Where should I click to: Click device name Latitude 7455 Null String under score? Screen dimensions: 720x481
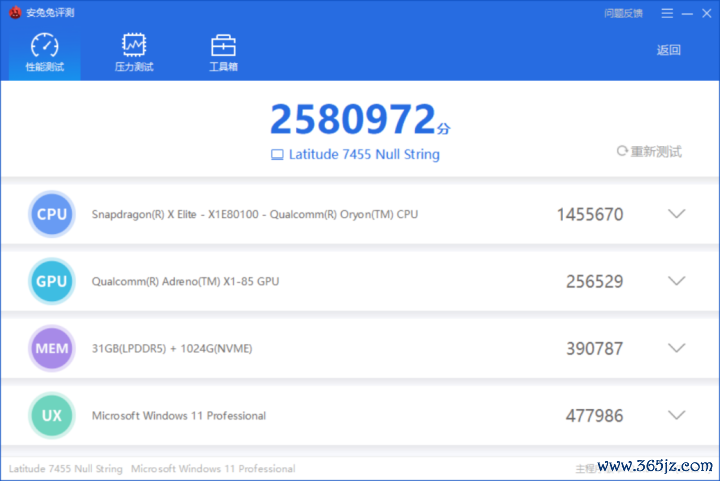[364, 154]
